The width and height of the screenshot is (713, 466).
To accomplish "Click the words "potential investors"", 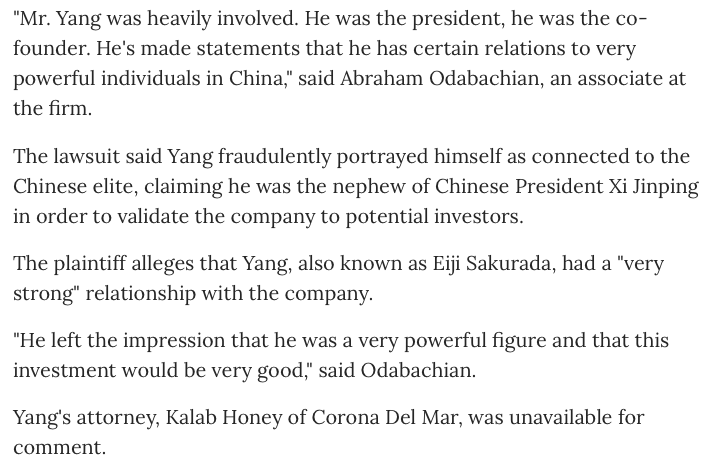I will pyautogui.click(x=432, y=216).
